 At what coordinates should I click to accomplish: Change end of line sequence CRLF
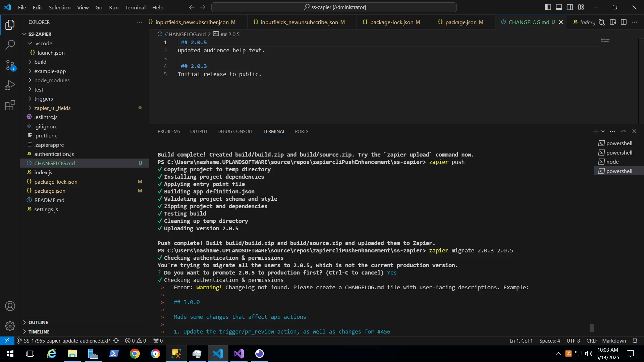coord(592,341)
